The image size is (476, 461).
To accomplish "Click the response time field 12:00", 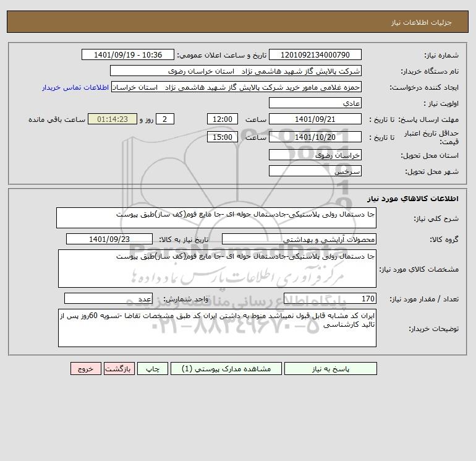I will click(x=222, y=119).
